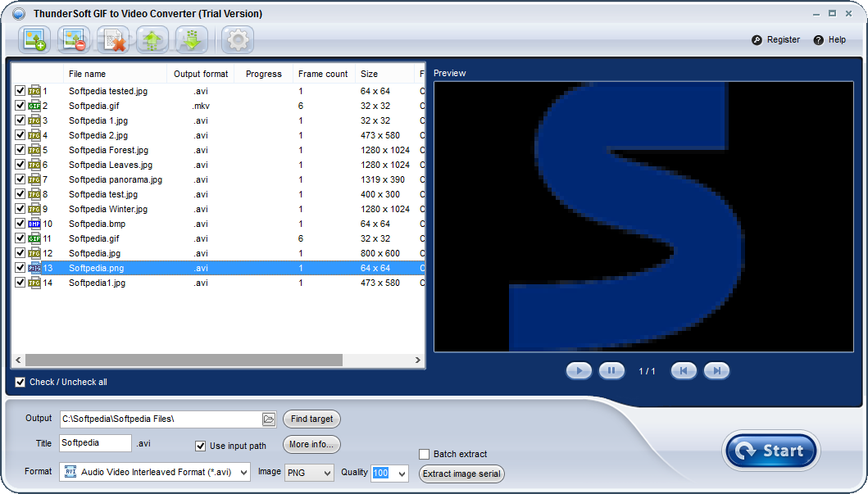Screen dimensions: 868x494
Task: Select the Softpedia test.jpg file name
Action: (x=103, y=194)
